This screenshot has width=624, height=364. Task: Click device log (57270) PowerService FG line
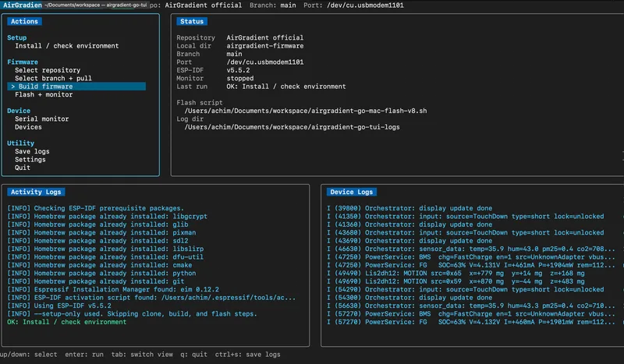pyautogui.click(x=471, y=322)
